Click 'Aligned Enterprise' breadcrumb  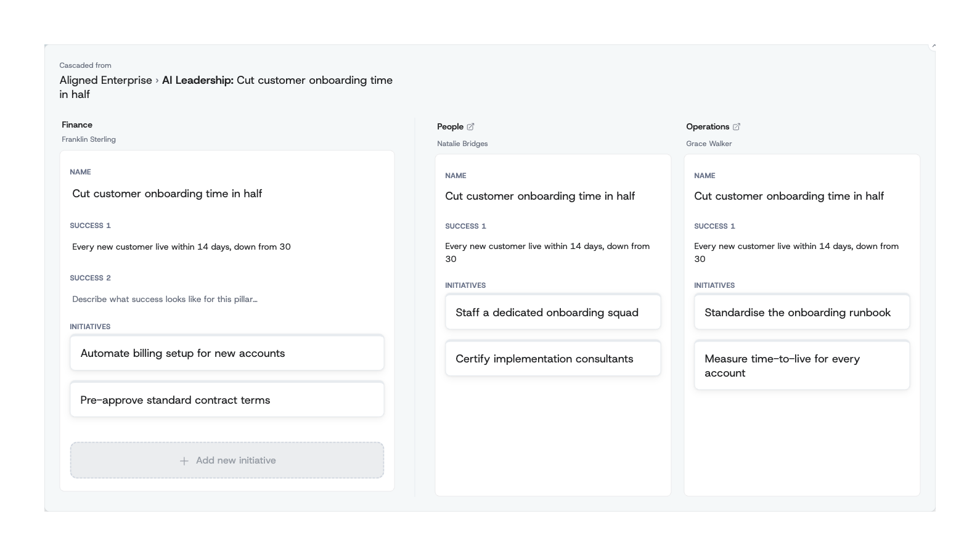105,80
